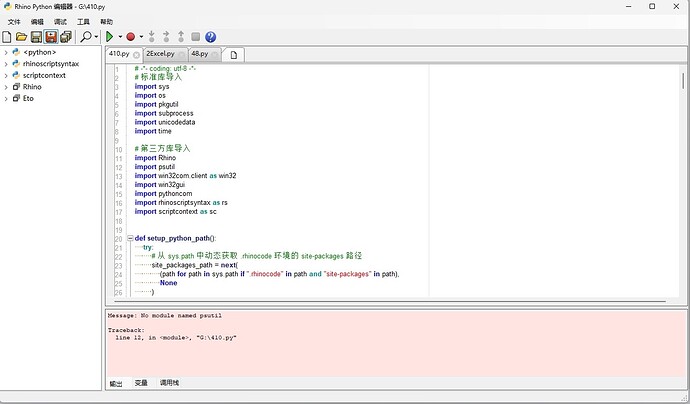Open the 编辑 menu
This screenshot has width=690, height=404.
click(37, 22)
